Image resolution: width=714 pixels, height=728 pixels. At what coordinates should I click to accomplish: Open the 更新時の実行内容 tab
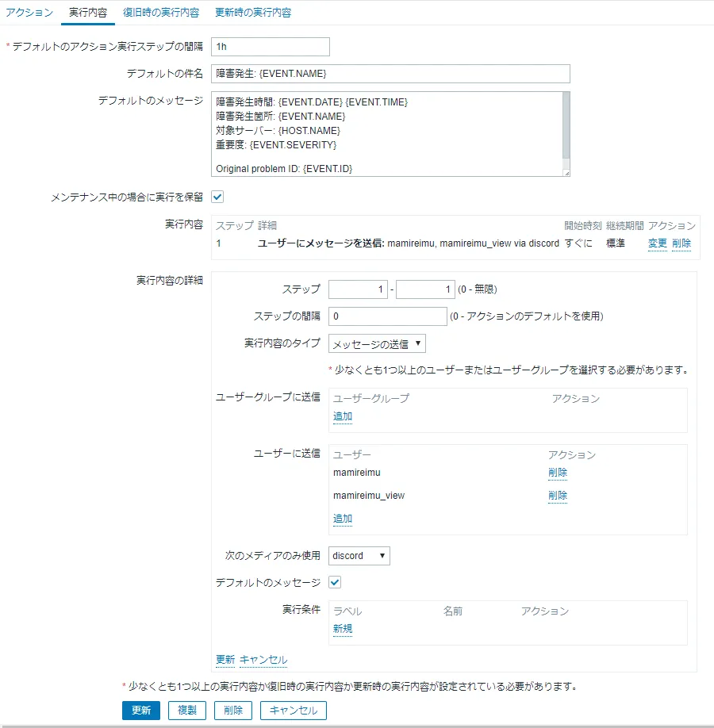point(253,13)
